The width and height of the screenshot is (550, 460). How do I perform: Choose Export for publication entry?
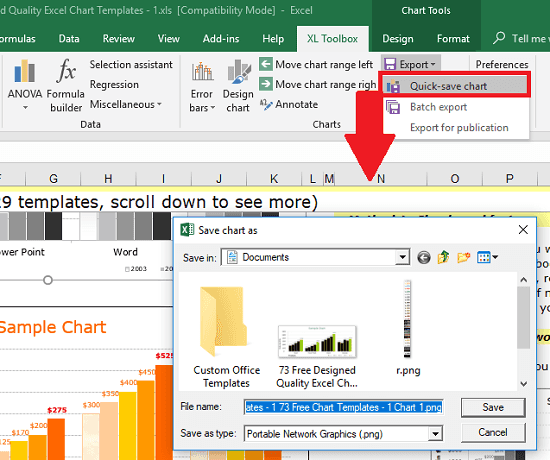click(459, 127)
